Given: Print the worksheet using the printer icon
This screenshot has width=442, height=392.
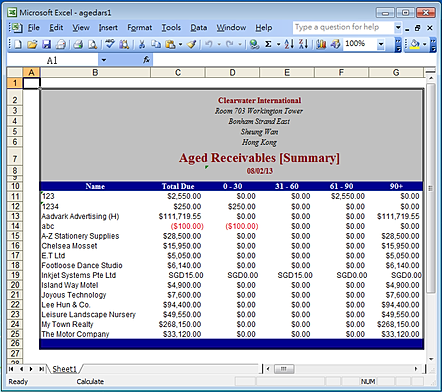Looking at the screenshot, I should (x=78, y=44).
